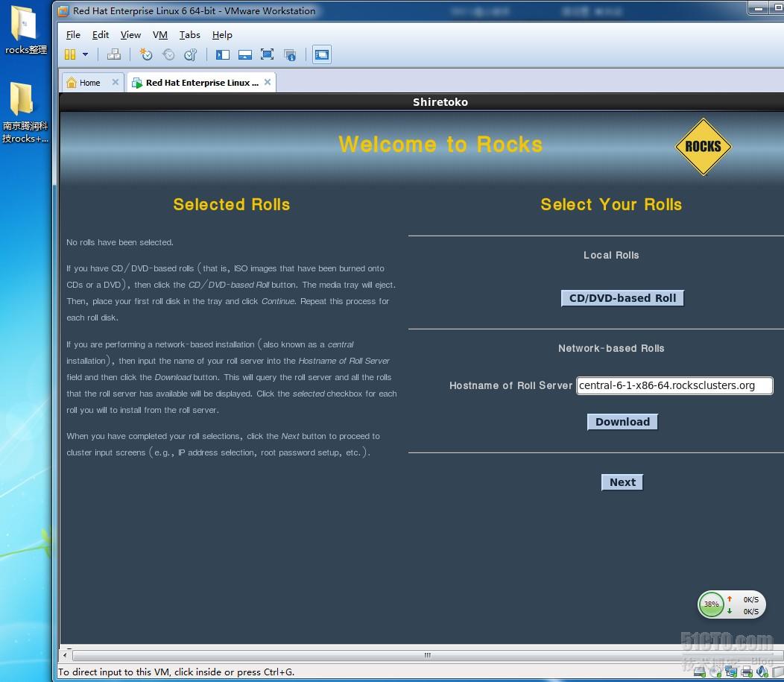Click the printer status icon

coord(747,672)
